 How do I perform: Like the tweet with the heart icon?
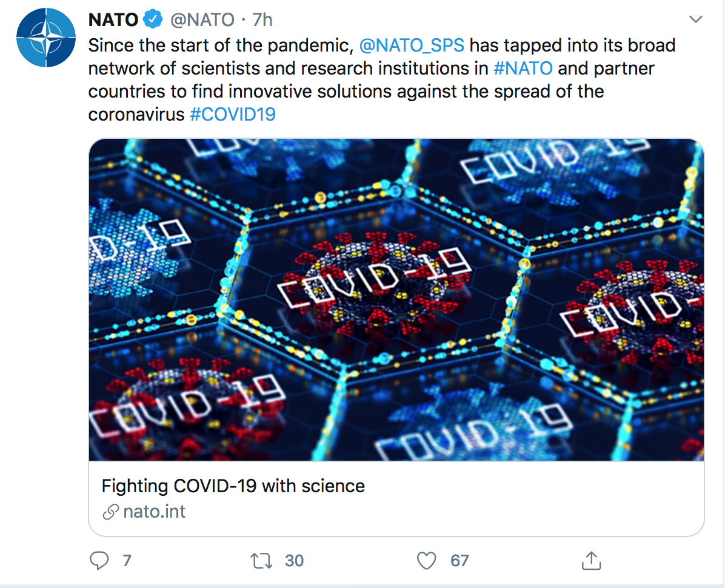427,561
